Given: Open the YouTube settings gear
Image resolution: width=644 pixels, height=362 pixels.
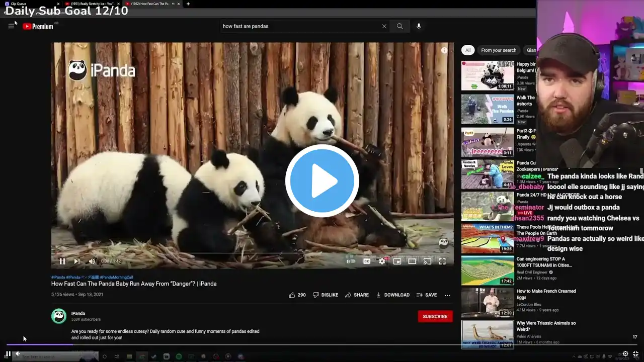Looking at the screenshot, I should coord(382,261).
